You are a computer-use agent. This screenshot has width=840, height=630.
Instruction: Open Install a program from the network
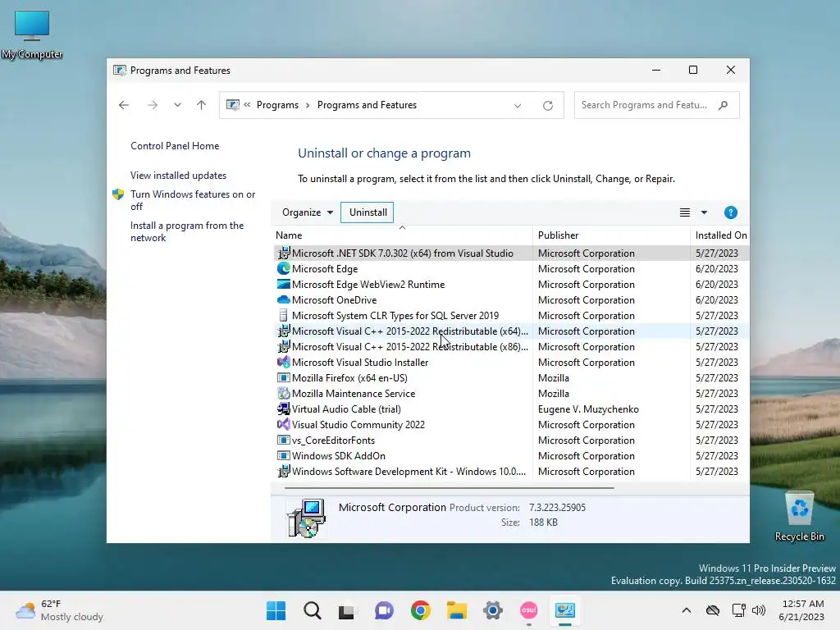tap(187, 231)
